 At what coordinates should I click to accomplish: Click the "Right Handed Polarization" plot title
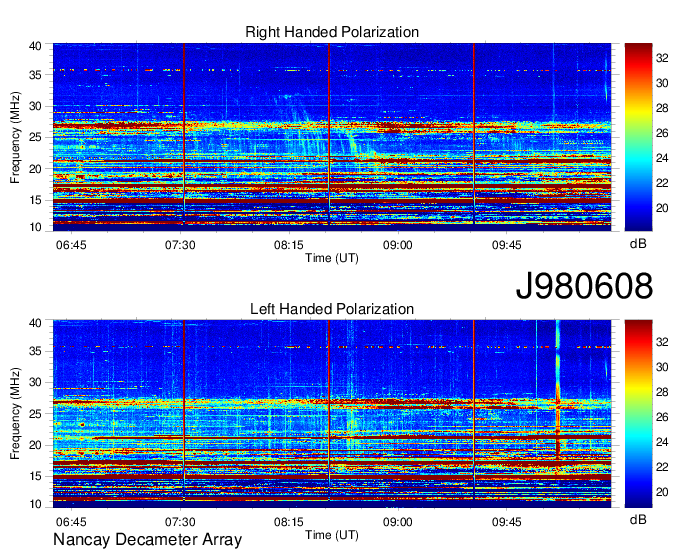(332, 32)
